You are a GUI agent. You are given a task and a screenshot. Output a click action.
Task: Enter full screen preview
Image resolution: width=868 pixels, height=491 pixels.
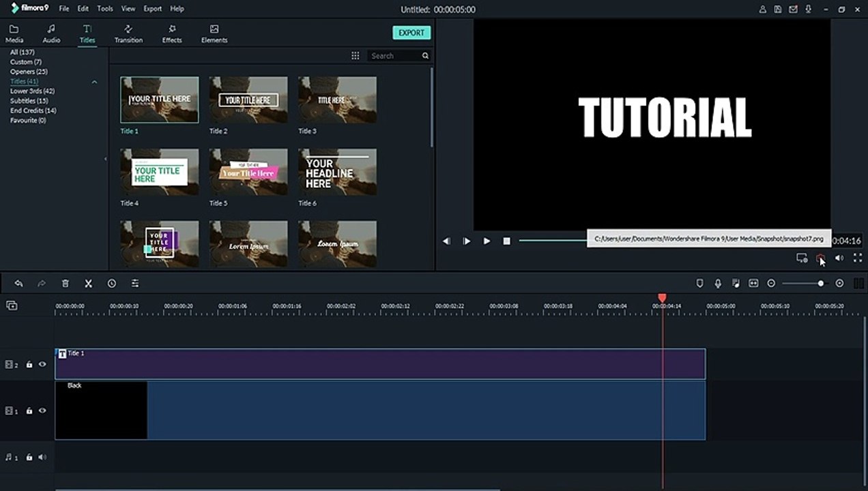858,258
